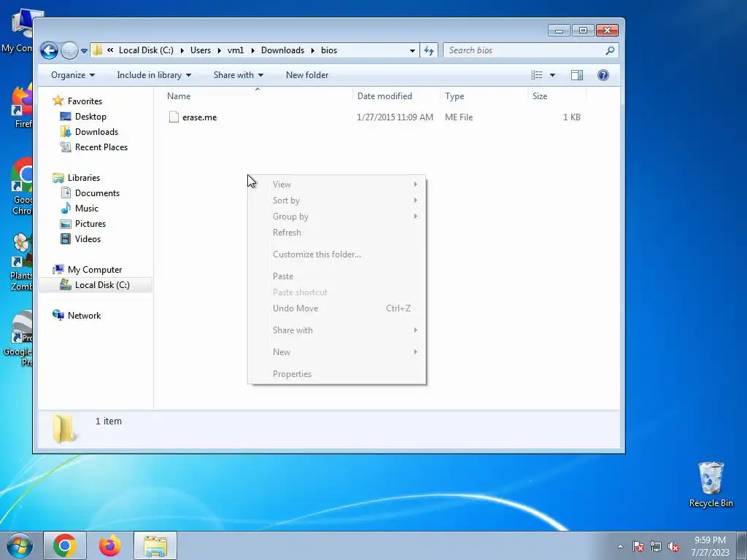Select the erase.me file

(x=199, y=117)
